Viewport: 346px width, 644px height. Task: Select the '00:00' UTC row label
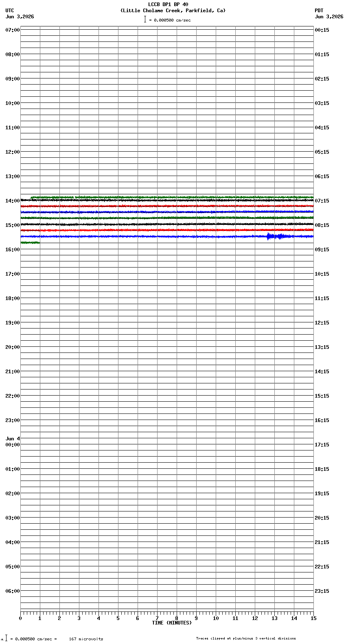click(x=13, y=445)
